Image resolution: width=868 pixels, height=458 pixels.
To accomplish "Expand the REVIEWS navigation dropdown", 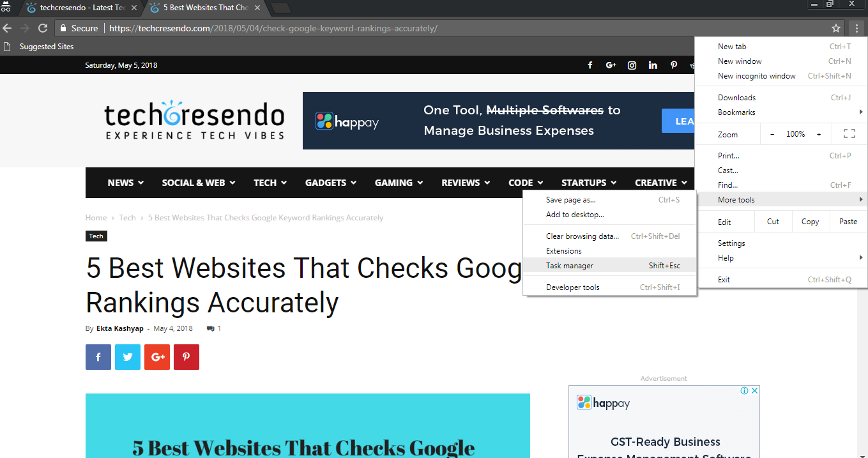I will pos(466,183).
